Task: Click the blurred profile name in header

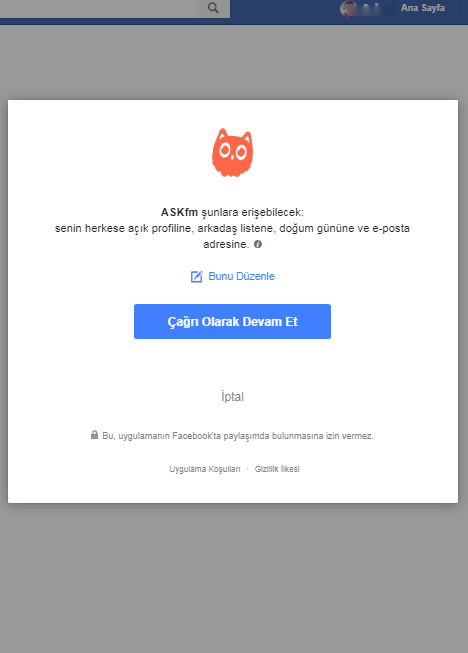Action: click(x=374, y=8)
